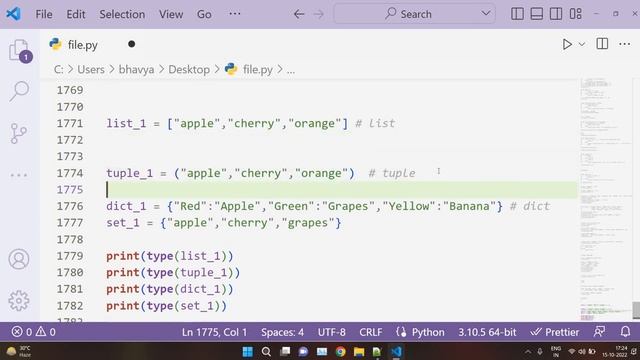Viewport: 640px width, 360px height.
Task: Click the bhavya breadcrumb segment
Action: click(x=136, y=70)
